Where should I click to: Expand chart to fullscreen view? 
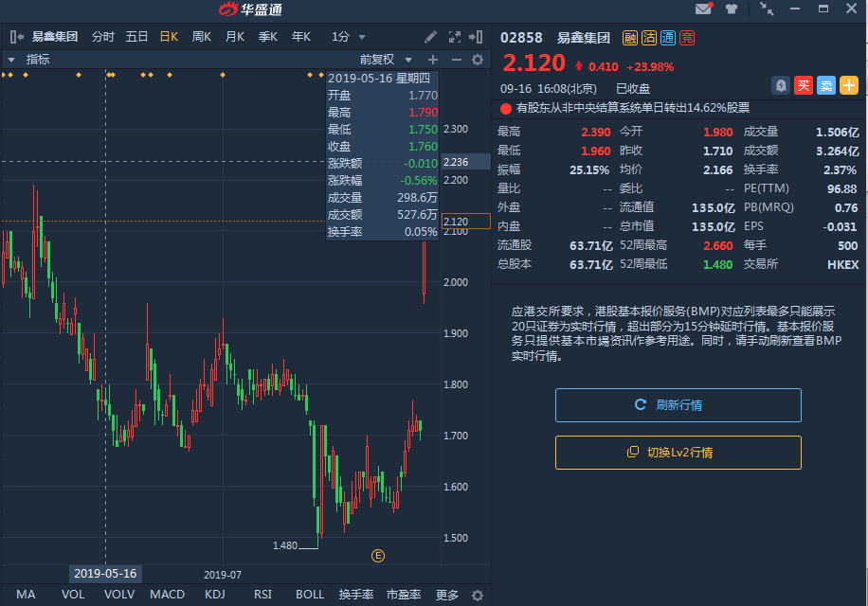(453, 37)
